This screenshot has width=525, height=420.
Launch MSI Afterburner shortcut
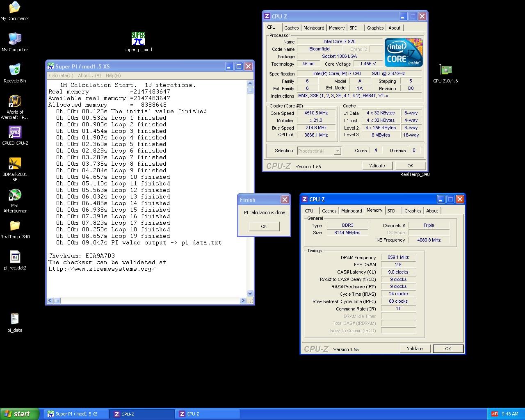[15, 200]
